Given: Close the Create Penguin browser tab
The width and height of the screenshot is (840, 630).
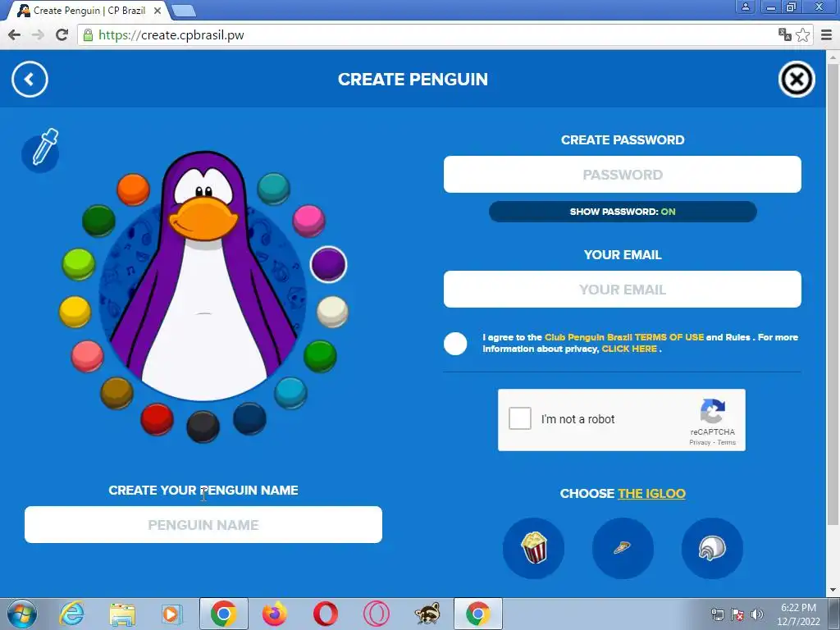Looking at the screenshot, I should click(x=157, y=11).
